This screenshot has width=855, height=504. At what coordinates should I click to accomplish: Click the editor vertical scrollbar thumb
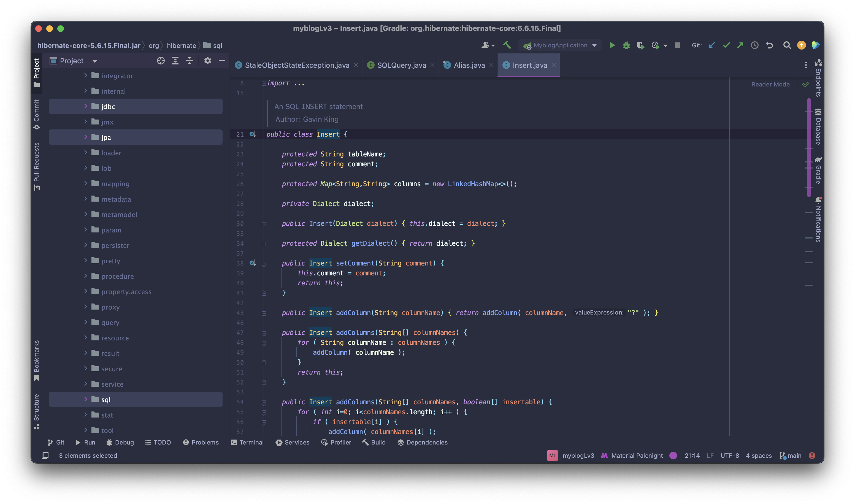[808, 147]
